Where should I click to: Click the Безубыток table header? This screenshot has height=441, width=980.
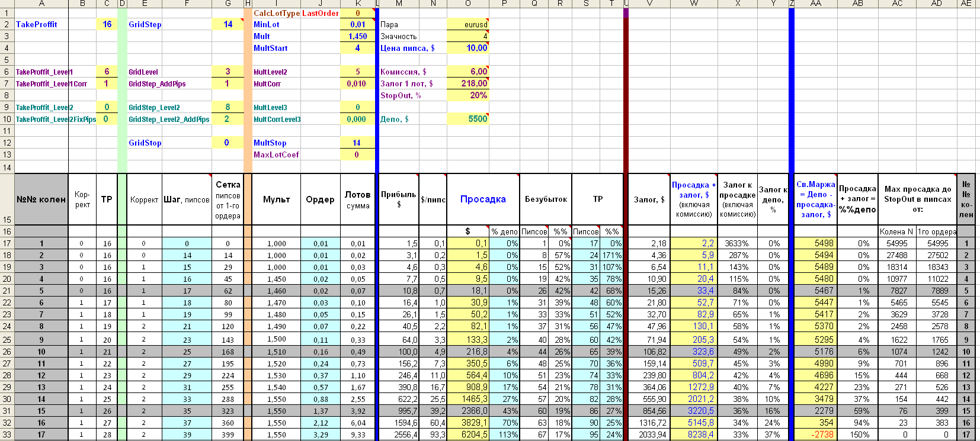coord(546,199)
